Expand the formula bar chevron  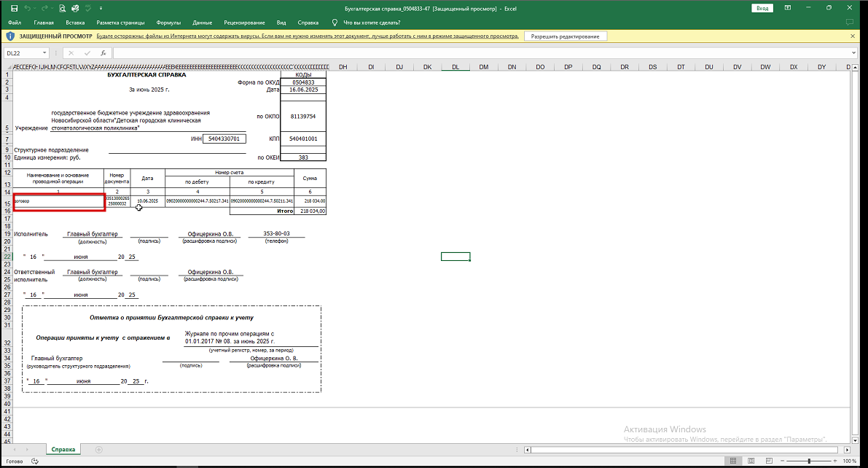click(x=854, y=53)
